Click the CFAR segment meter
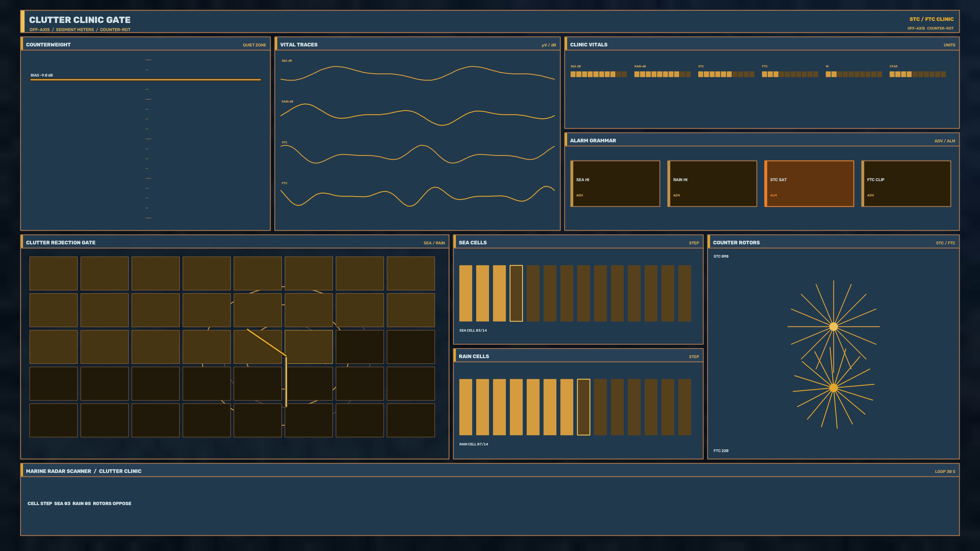The height and width of the screenshot is (551, 980). (918, 74)
